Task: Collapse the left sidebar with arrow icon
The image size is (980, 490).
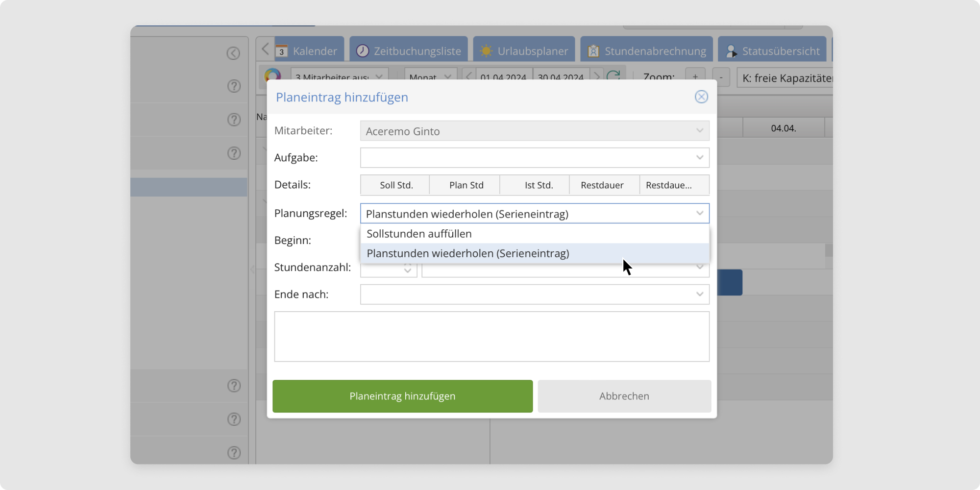Action: pyautogui.click(x=233, y=53)
